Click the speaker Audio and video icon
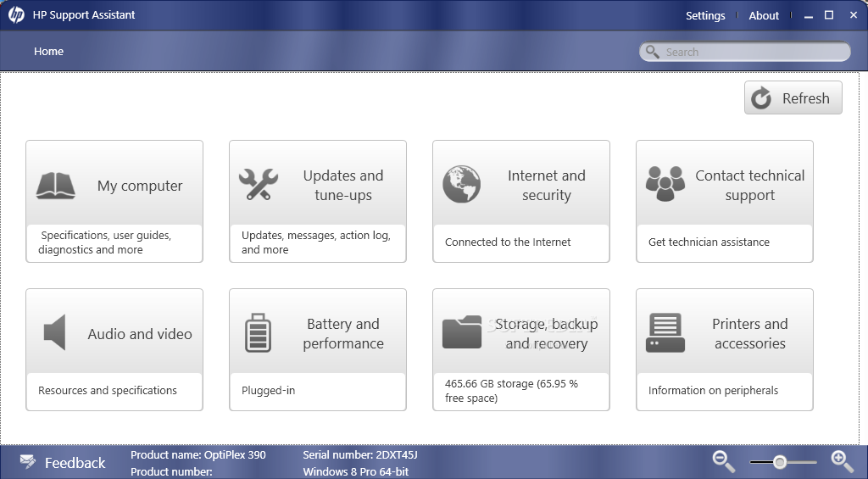Image resolution: width=868 pixels, height=479 pixels. tap(55, 332)
